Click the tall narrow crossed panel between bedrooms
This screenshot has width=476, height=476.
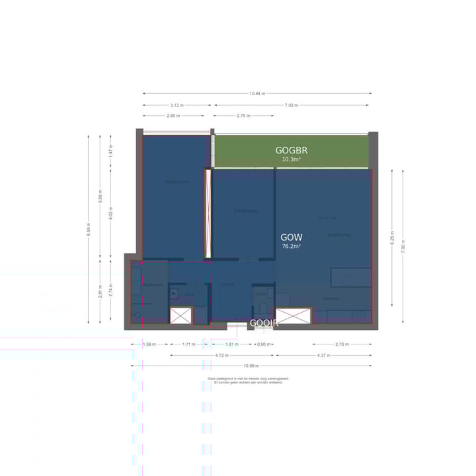tap(208, 214)
